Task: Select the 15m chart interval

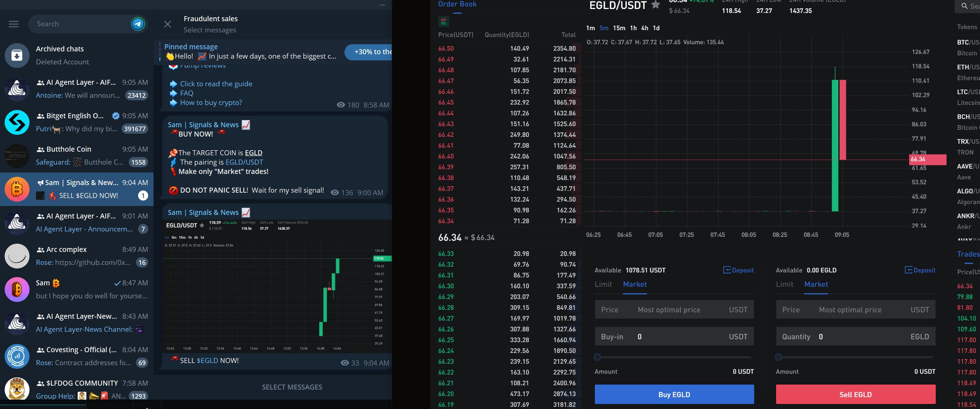Action: [x=619, y=28]
